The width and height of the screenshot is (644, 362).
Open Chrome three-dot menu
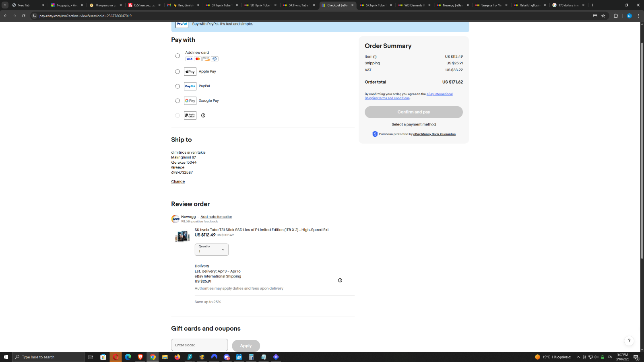[x=638, y=16]
